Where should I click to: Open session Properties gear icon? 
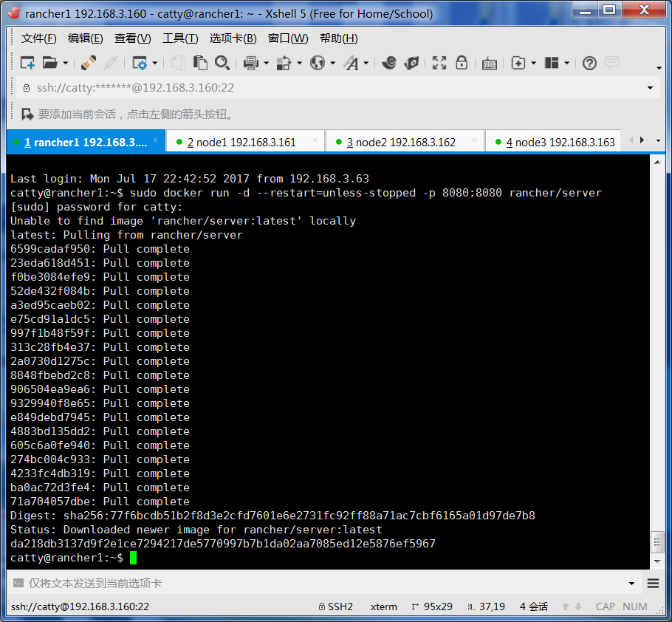point(140,63)
